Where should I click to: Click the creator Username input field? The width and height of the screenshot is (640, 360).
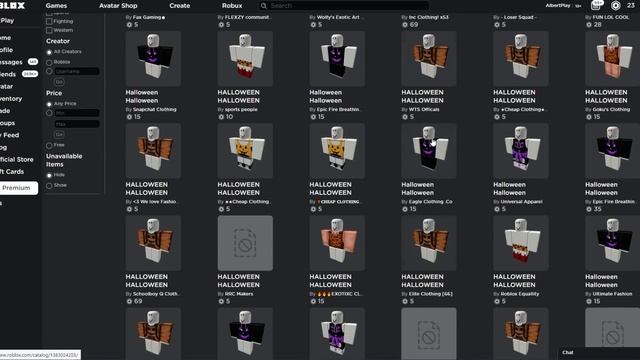(77, 71)
